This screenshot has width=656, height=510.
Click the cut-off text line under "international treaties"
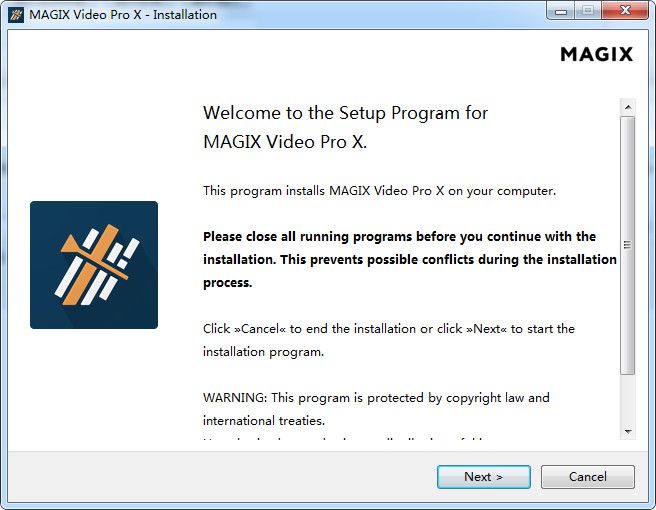(343, 439)
